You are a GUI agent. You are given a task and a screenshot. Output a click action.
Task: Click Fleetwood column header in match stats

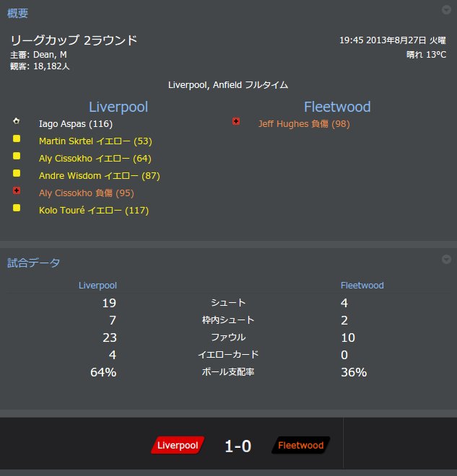362,286
